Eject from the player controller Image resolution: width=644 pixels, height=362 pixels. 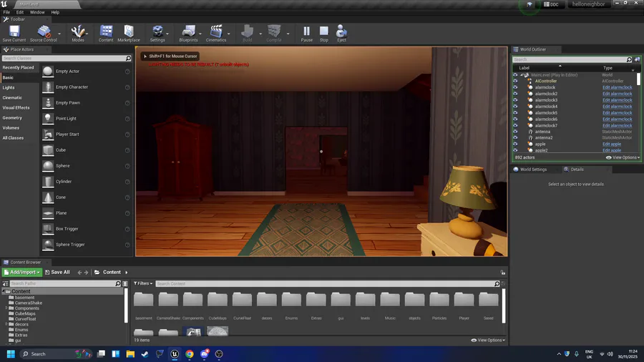[x=341, y=33]
